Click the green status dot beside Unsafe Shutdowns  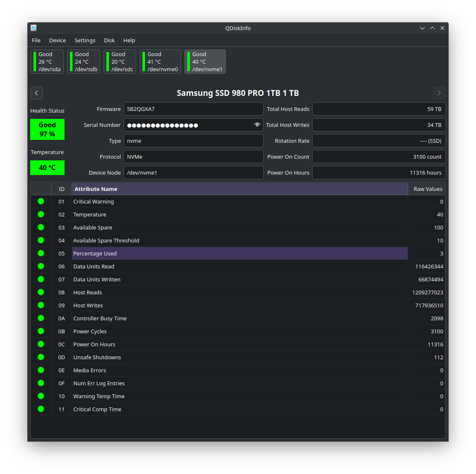41,357
